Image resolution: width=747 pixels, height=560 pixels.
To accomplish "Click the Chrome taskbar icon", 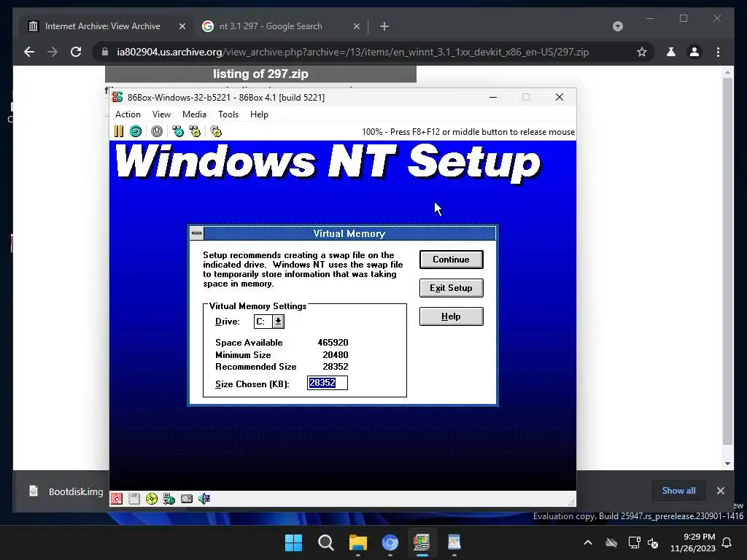I will [x=390, y=542].
